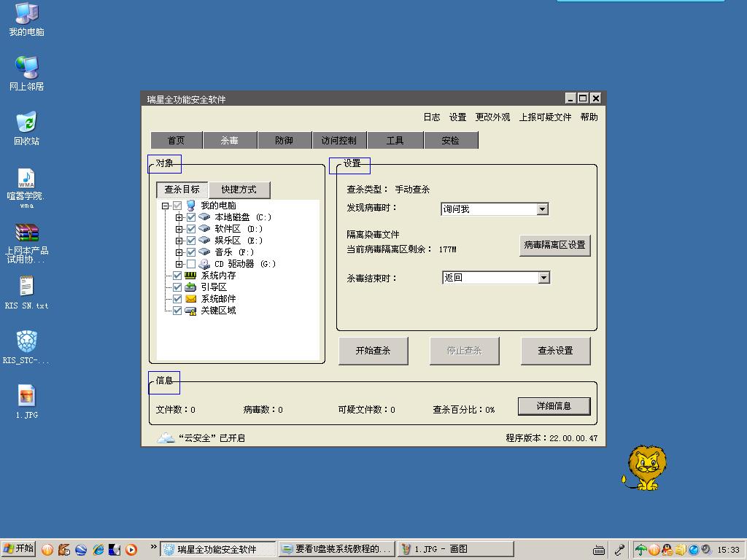This screenshot has width=747, height=560.
Task: Open the 我的电脑 desktop icon
Action: 27,20
